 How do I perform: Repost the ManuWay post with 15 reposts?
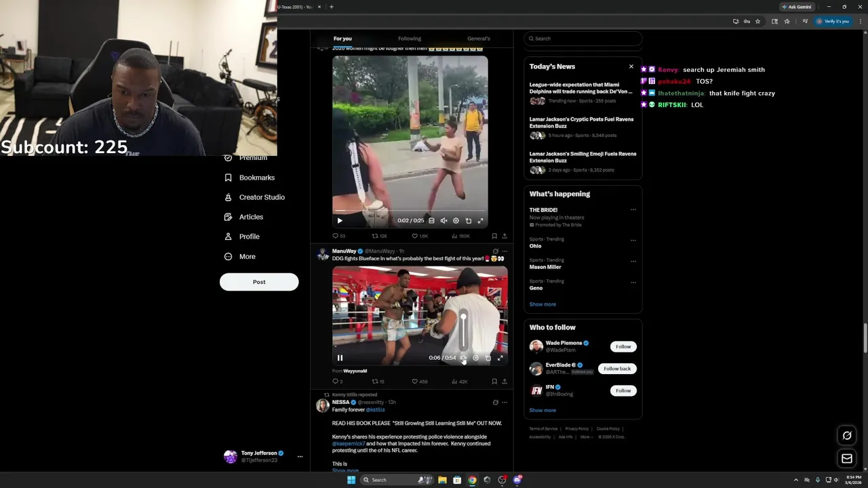coord(378,382)
